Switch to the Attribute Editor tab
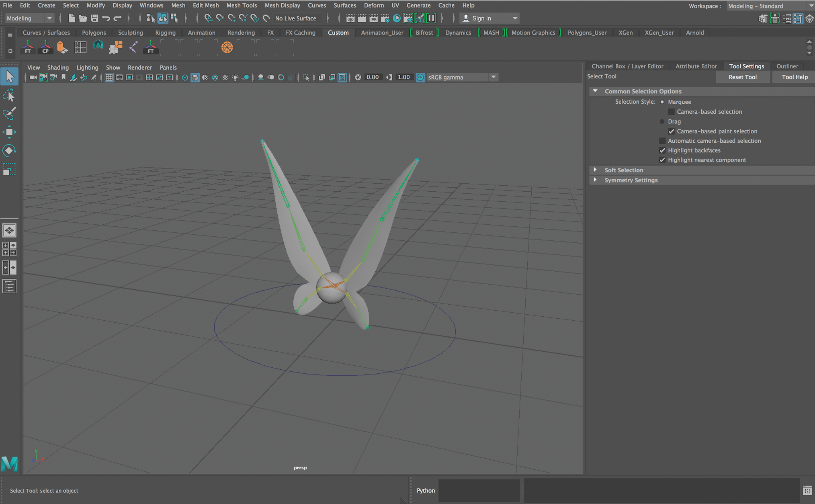This screenshot has height=504, width=815. point(696,66)
